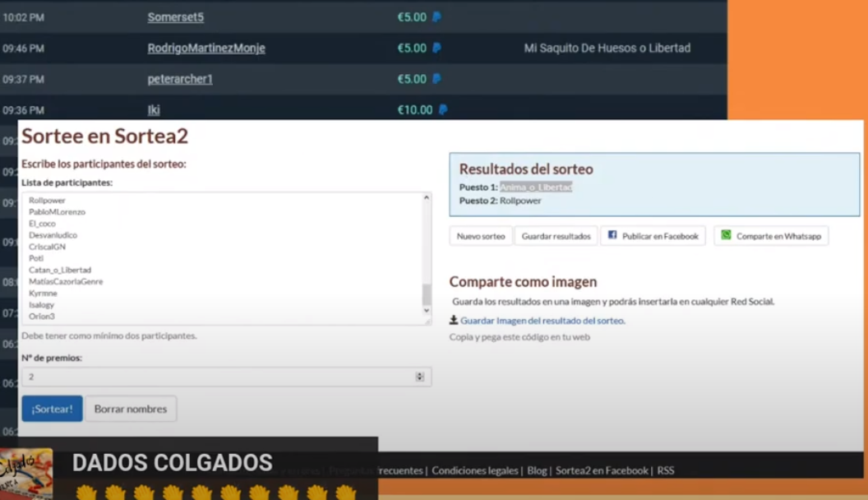The height and width of the screenshot is (500, 868).
Task: Click Poti in the participant list
Action: (36, 258)
